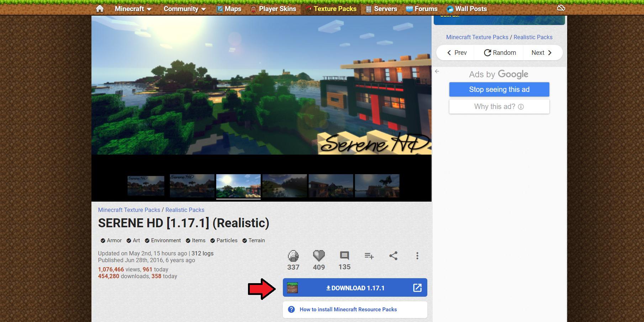Viewport: 644px width, 322px height.
Task: Open the Player Skins section
Action: (273, 9)
